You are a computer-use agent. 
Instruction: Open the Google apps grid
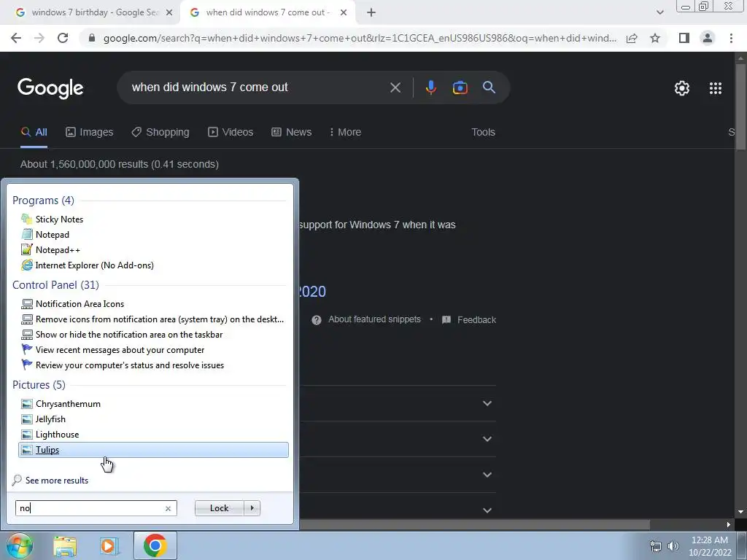[x=716, y=88]
